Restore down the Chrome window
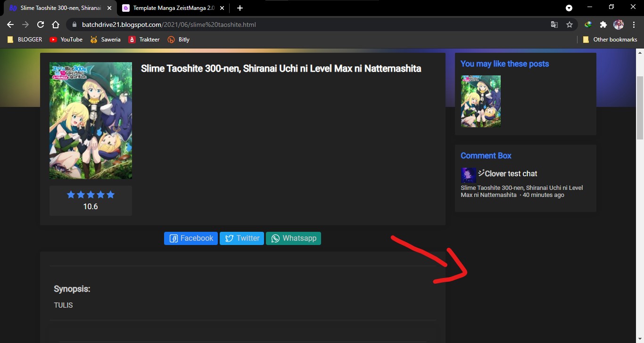Viewport: 644px width, 343px height. tap(611, 7)
